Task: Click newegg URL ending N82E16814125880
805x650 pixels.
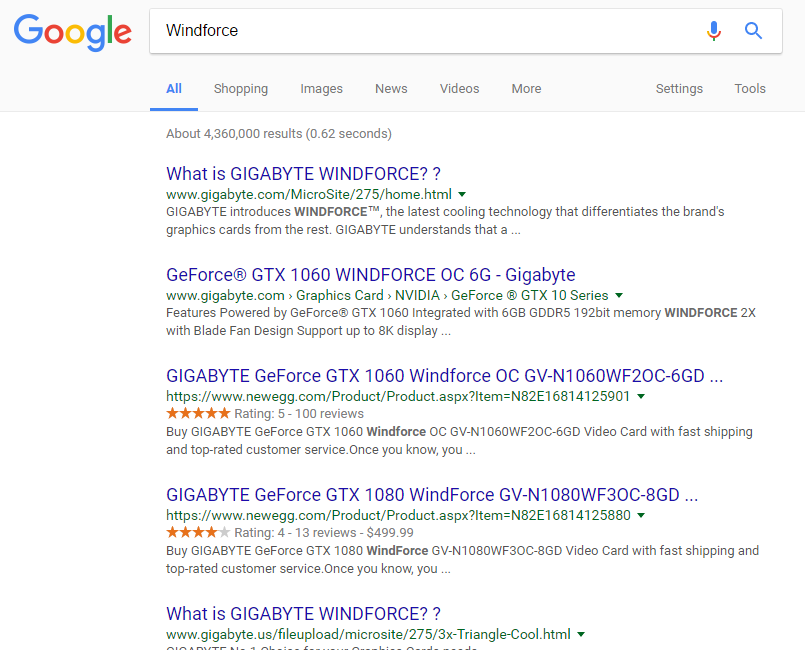Action: [398, 515]
